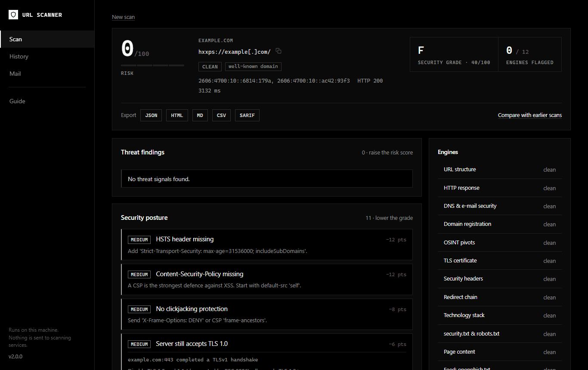The image size is (588, 370).
Task: Export the report as SARIF
Action: [247, 115]
